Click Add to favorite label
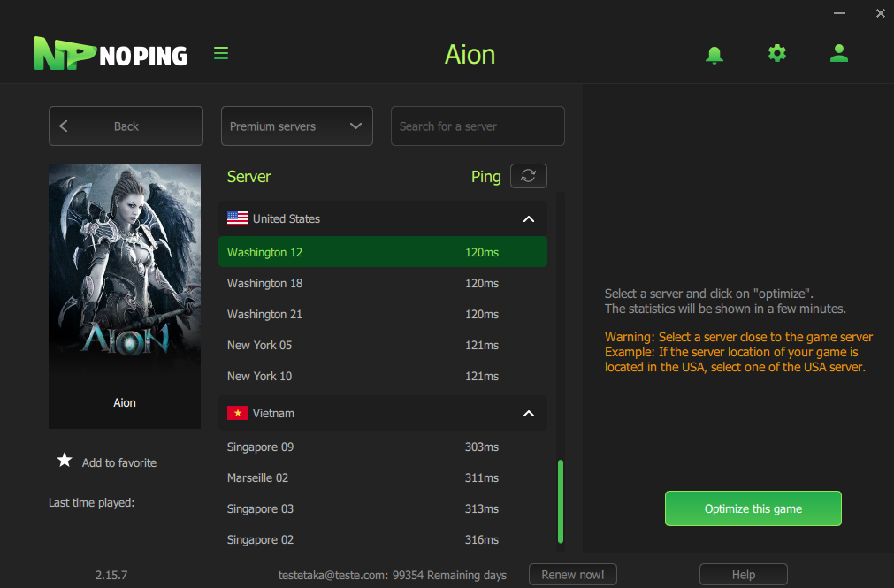The image size is (894, 588). coord(119,462)
